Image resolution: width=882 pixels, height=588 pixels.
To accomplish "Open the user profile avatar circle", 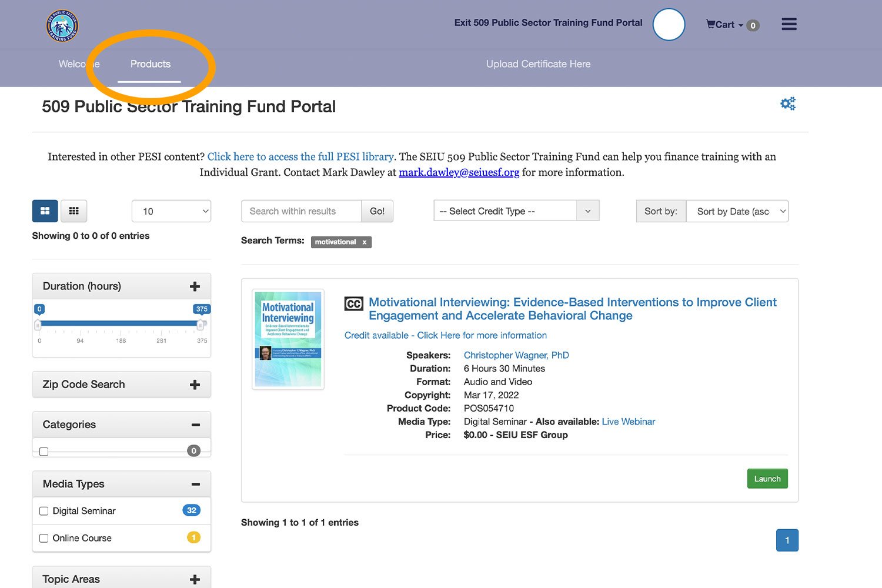I will coord(669,25).
